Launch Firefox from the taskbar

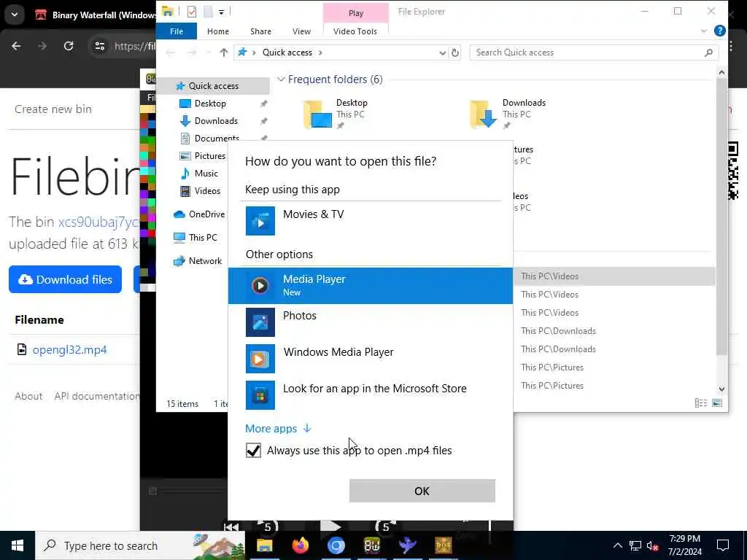pos(300,545)
